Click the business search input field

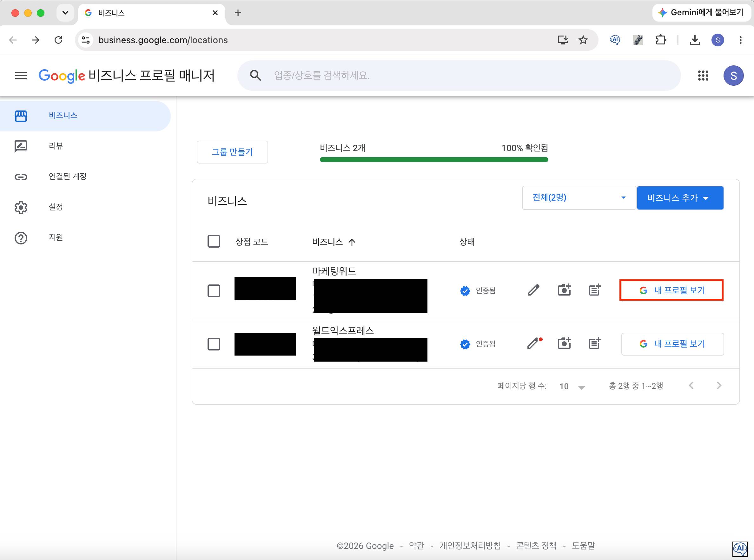point(459,75)
